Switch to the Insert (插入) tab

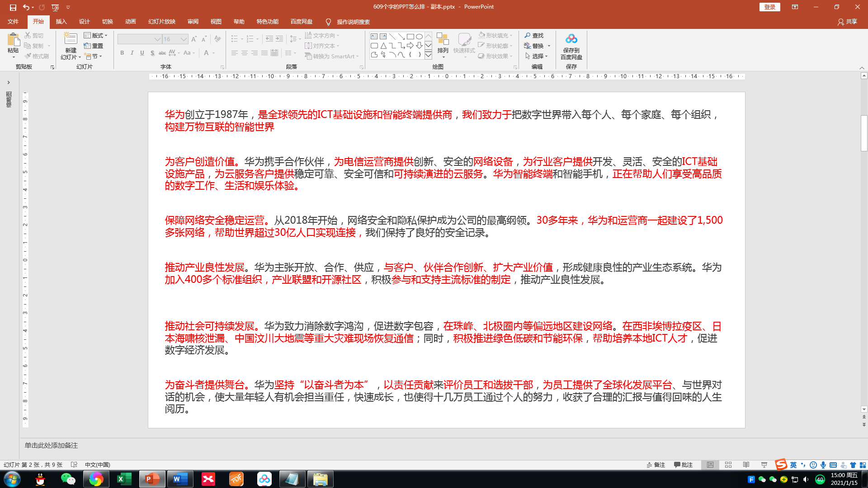[61, 21]
